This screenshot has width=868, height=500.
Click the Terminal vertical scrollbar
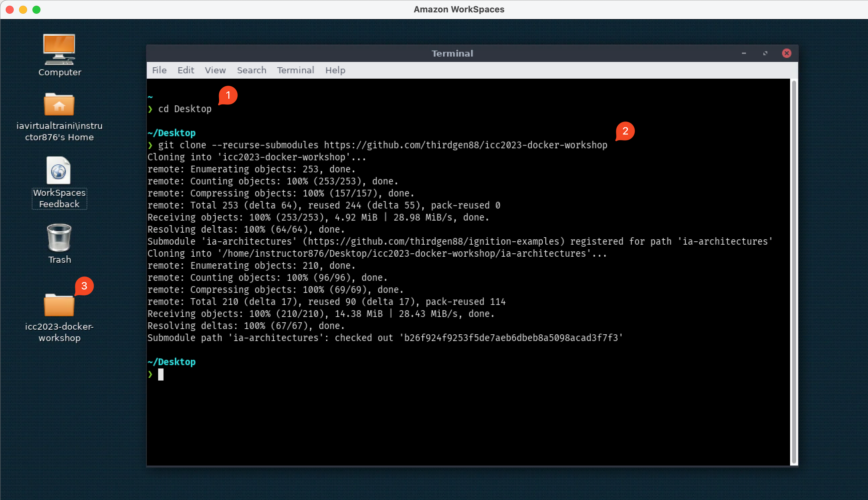tap(793, 272)
